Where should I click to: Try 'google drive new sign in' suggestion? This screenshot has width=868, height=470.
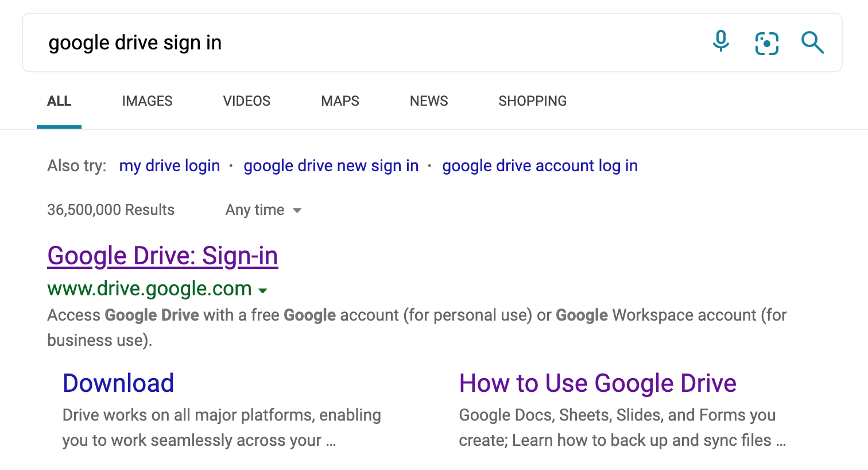[331, 166]
